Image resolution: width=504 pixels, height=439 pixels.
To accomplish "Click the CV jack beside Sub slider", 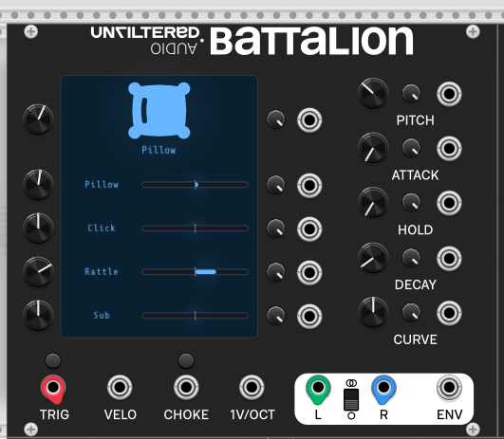I will (309, 317).
